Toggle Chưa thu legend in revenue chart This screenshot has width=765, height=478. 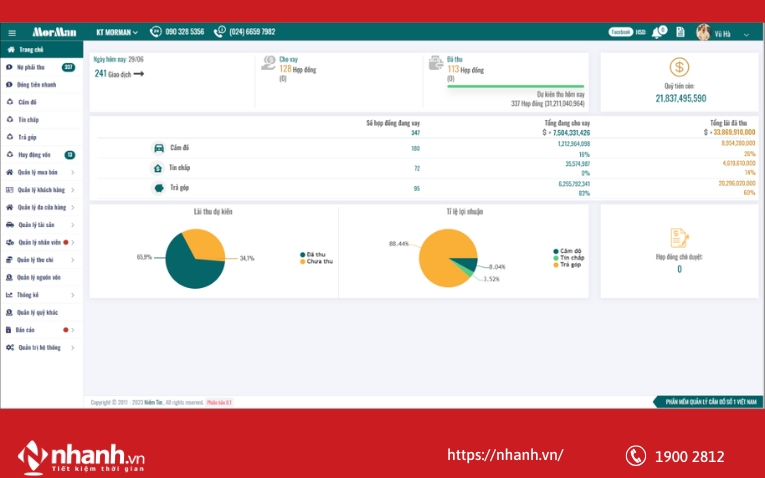pos(319,261)
